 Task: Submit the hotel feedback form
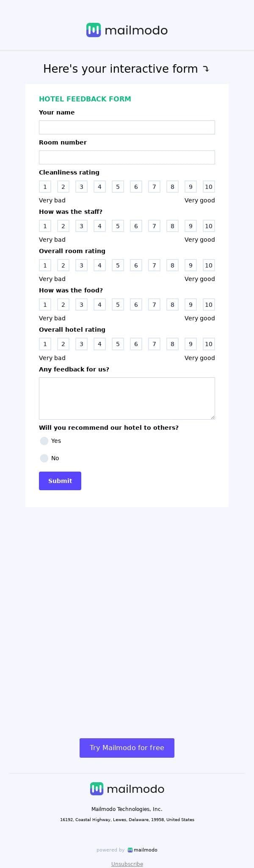pos(60,481)
